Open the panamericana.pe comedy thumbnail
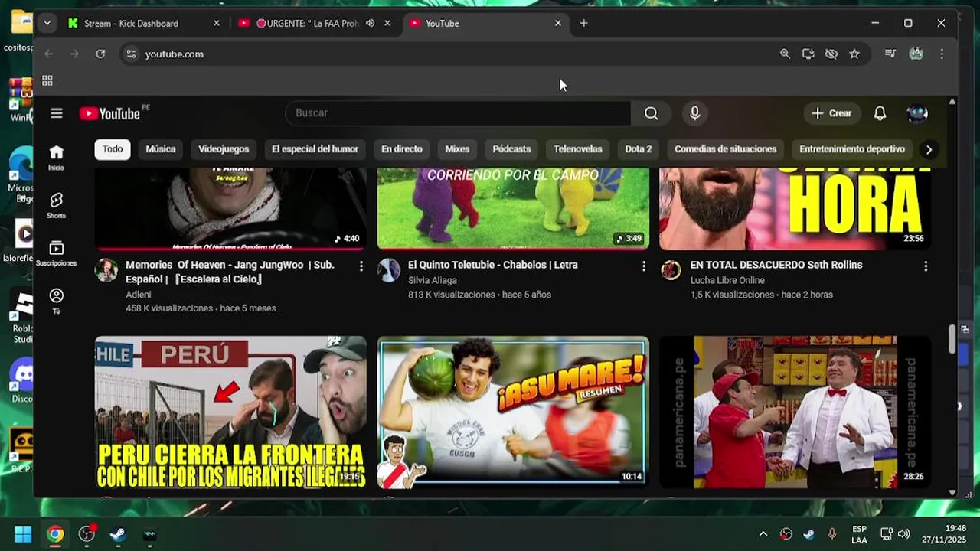980x551 pixels. coord(795,412)
